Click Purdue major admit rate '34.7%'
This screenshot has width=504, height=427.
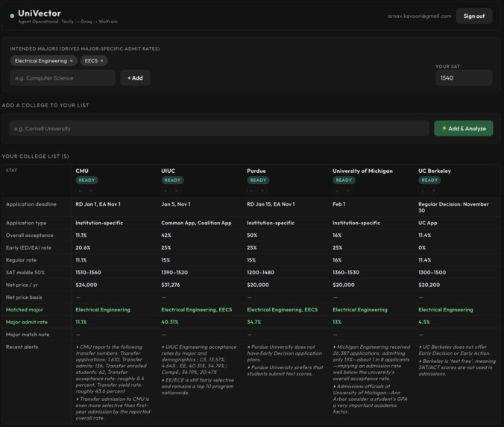254,322
